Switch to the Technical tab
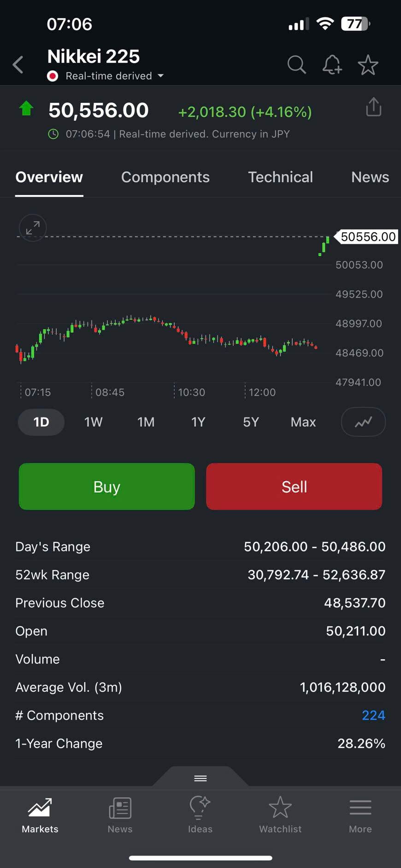This screenshot has height=868, width=401. (x=280, y=177)
